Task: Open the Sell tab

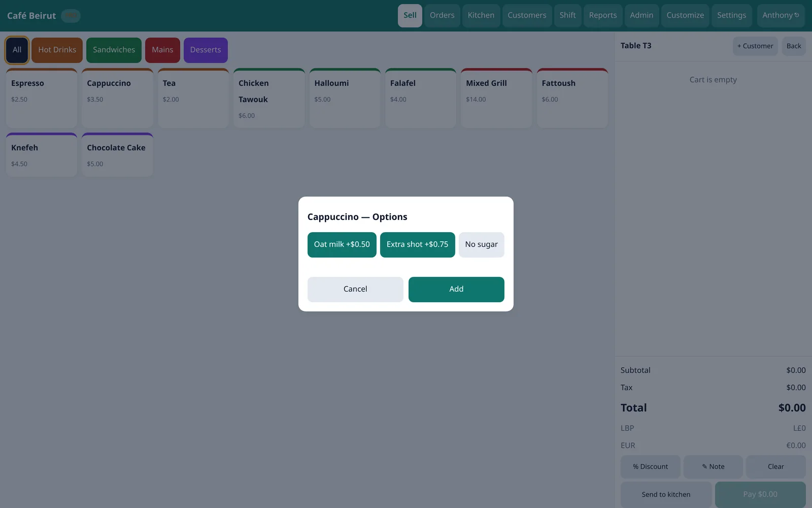Action: tap(410, 16)
